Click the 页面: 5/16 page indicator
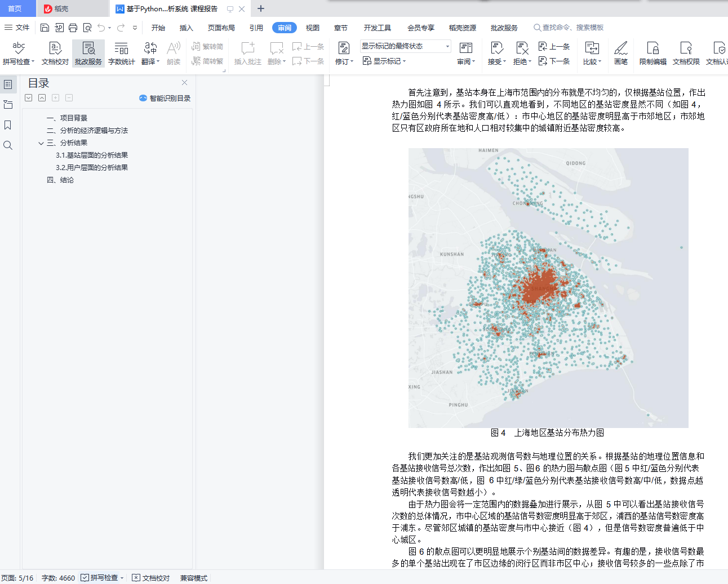The width and height of the screenshot is (728, 584). (x=17, y=578)
